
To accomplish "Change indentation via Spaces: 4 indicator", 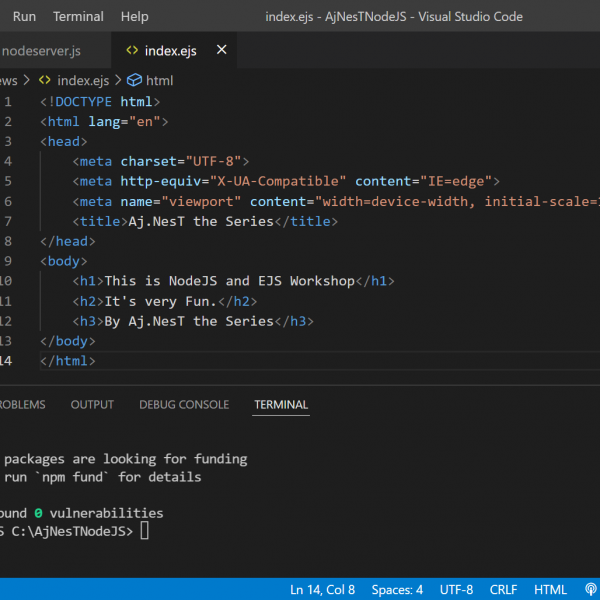I will tap(397, 590).
